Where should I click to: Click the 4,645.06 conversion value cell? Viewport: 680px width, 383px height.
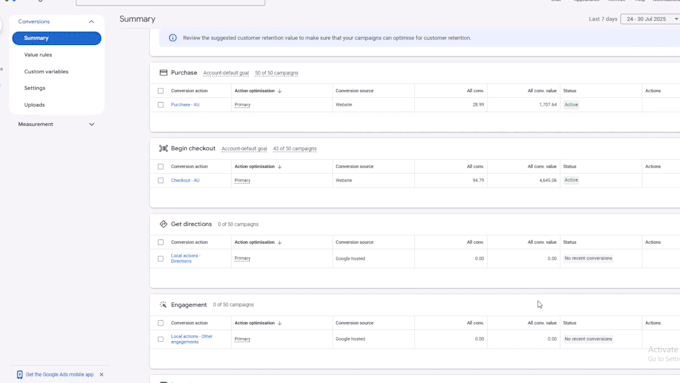(x=548, y=180)
